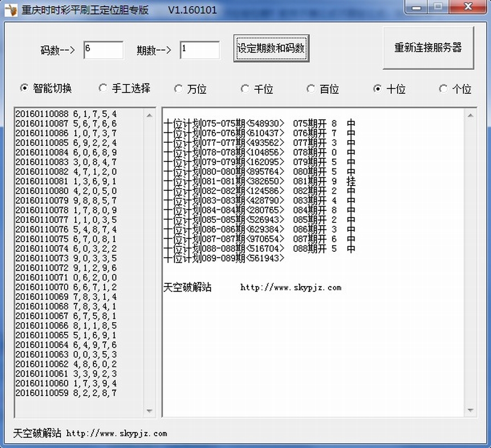Select the 十位 radio option
491x448 pixels.
[x=378, y=89]
